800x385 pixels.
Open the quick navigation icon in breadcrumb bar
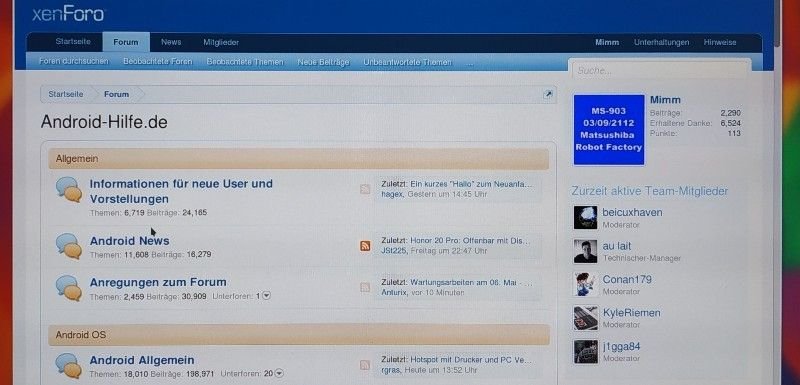547,94
